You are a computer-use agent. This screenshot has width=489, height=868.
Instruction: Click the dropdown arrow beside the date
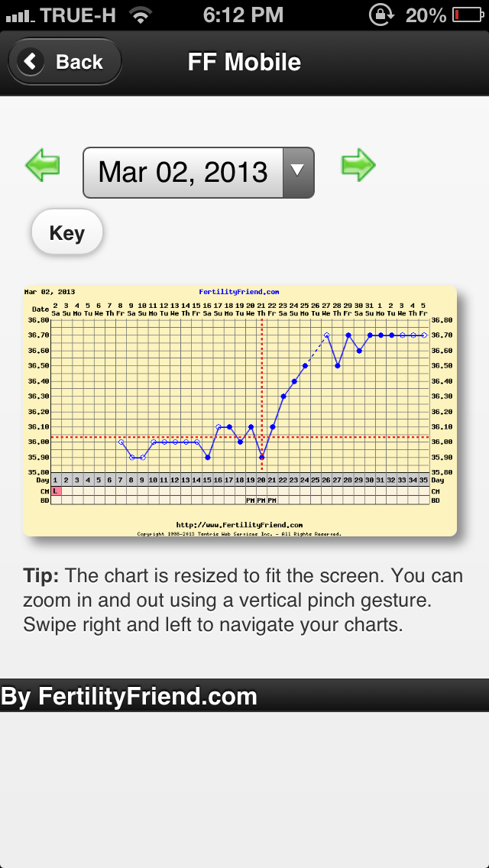click(x=299, y=172)
